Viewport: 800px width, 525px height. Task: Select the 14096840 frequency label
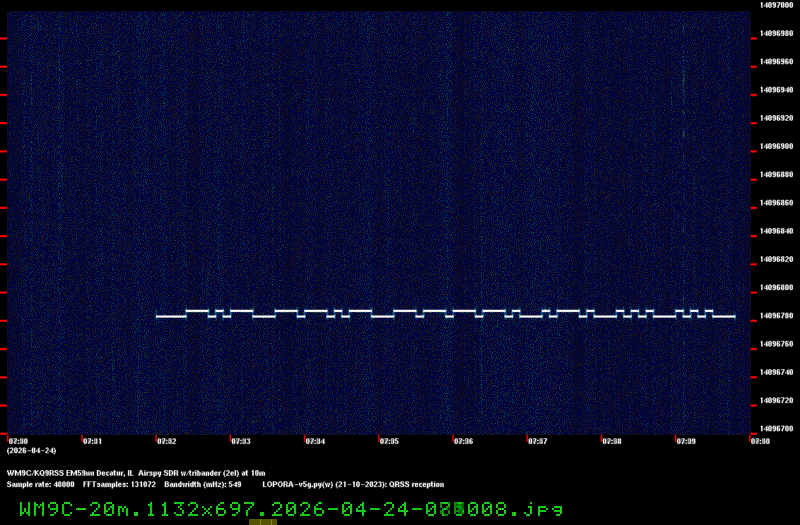tap(776, 231)
